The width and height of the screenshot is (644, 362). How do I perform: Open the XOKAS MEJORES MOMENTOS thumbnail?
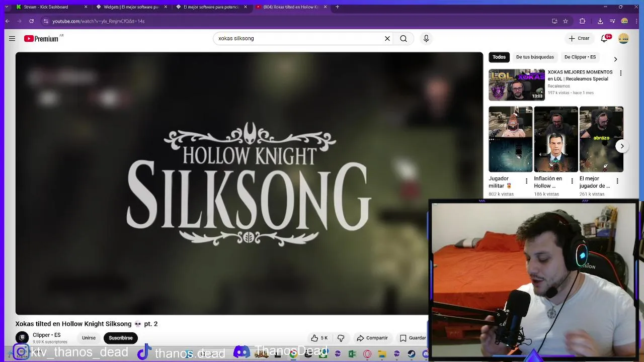[x=517, y=85]
